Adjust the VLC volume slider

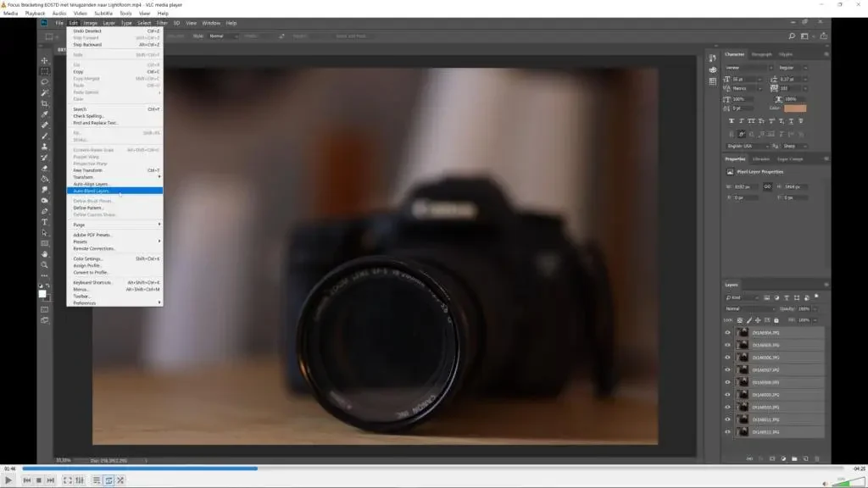pos(847,482)
